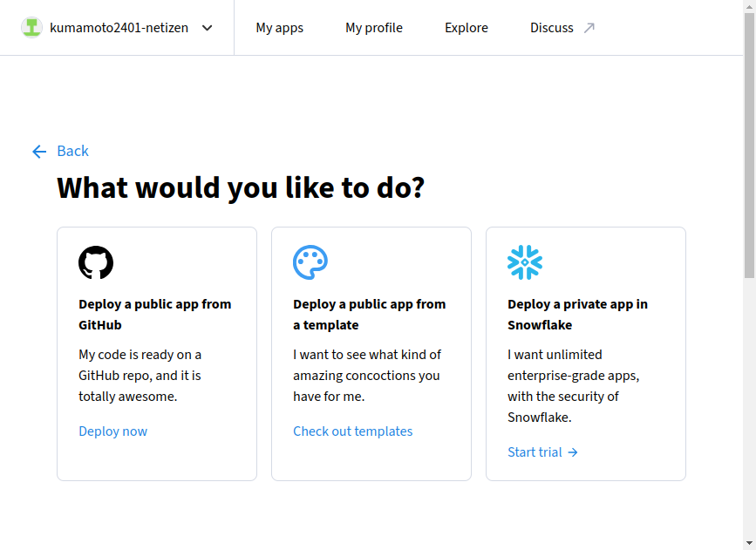Open the My apps tab
Viewport: 756px width, 550px height.
click(279, 28)
